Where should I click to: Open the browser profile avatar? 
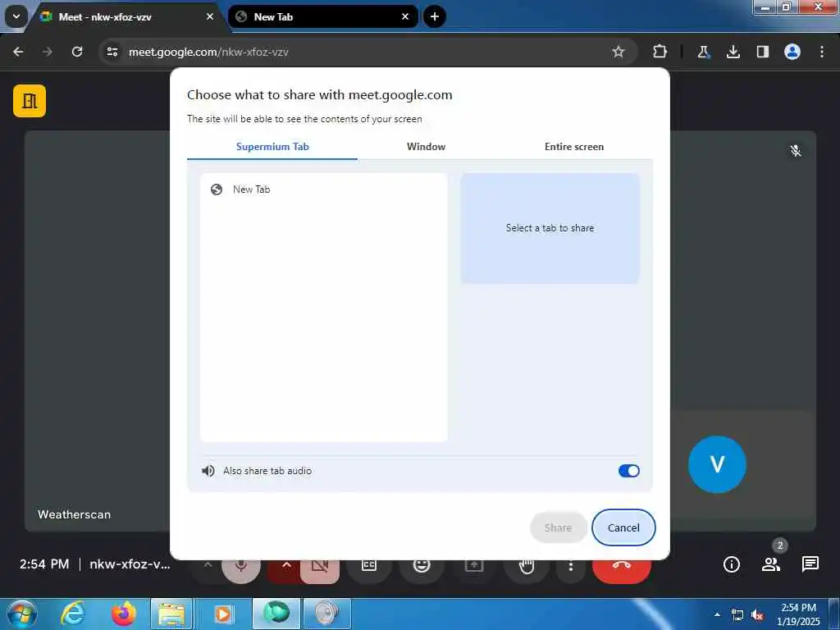pos(792,52)
